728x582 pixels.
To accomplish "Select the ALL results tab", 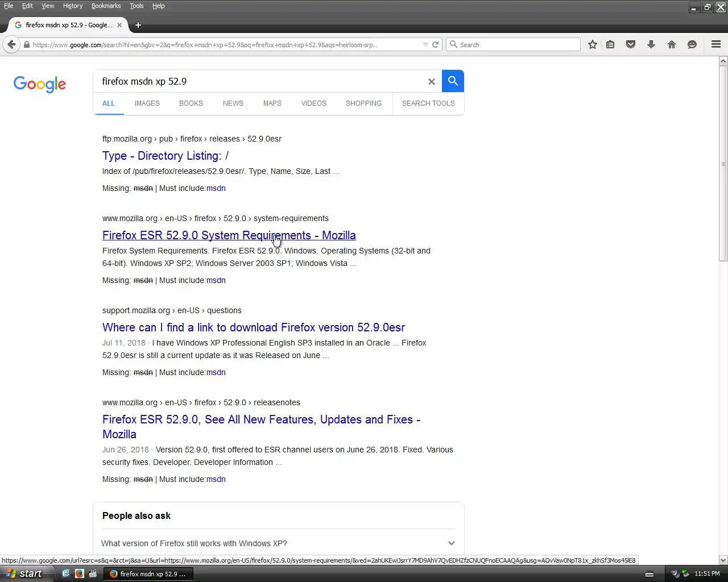I will pos(109,103).
